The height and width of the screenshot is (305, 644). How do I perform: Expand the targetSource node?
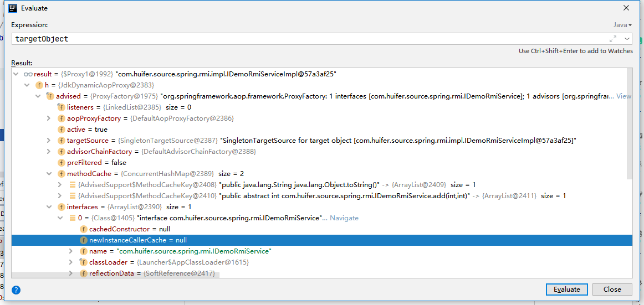coord(49,141)
